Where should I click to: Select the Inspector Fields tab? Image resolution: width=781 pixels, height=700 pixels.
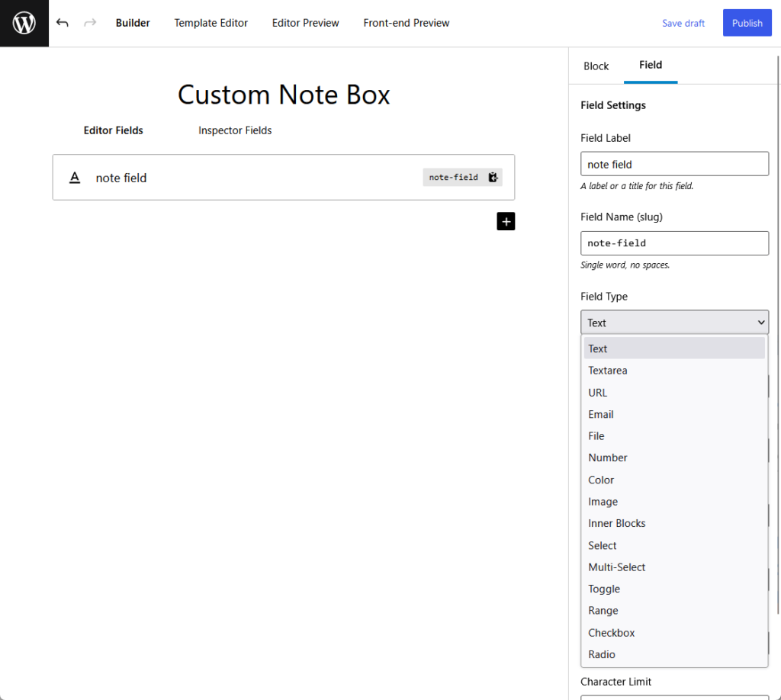point(235,130)
